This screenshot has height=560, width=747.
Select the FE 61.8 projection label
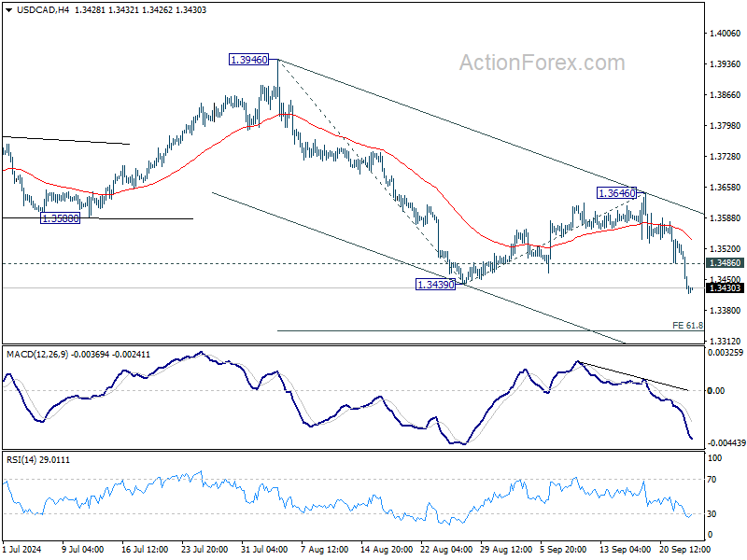click(x=687, y=325)
